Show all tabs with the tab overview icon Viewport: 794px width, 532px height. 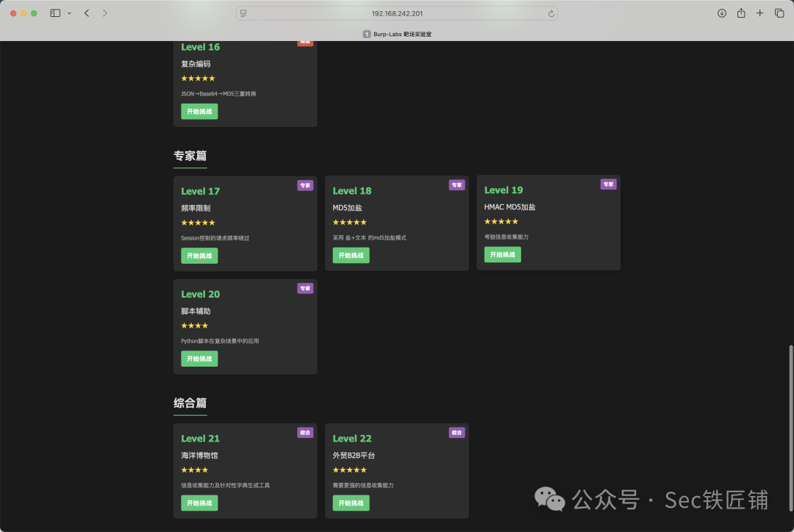[x=779, y=12]
